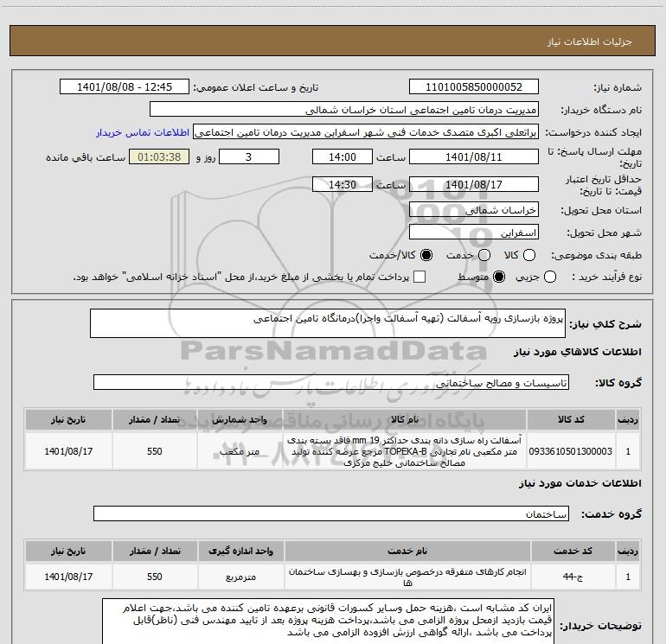Click the کد خدمت column header
The width and height of the screenshot is (666, 644).
click(573, 551)
